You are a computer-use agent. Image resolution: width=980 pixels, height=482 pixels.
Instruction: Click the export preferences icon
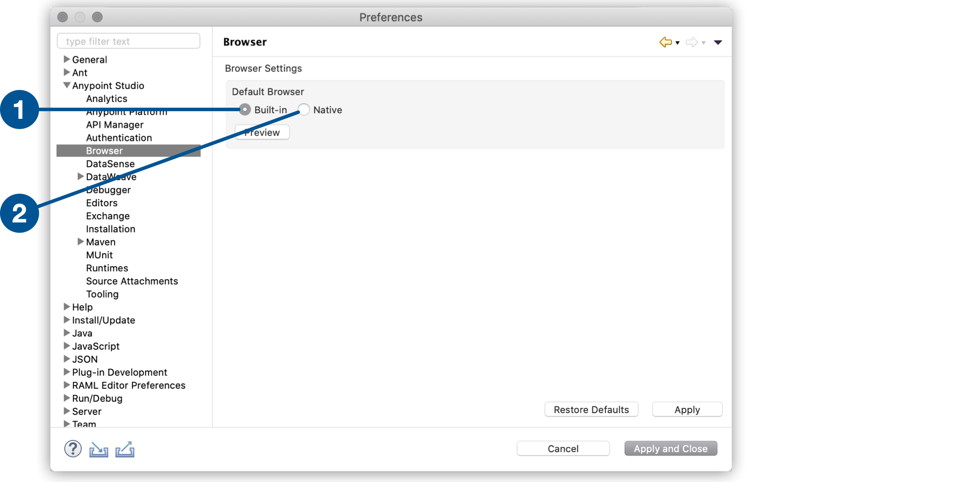pyautogui.click(x=125, y=449)
